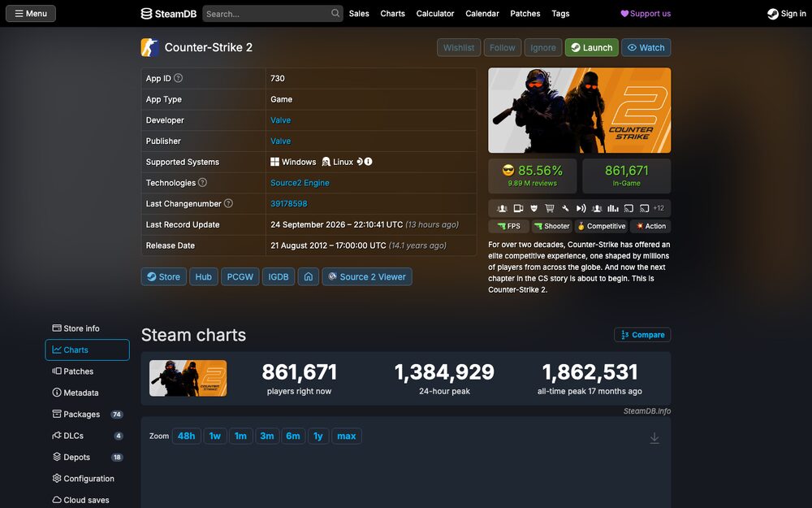The height and width of the screenshot is (508, 812).
Task: Click the Steam Sign in icon
Action: (773, 14)
